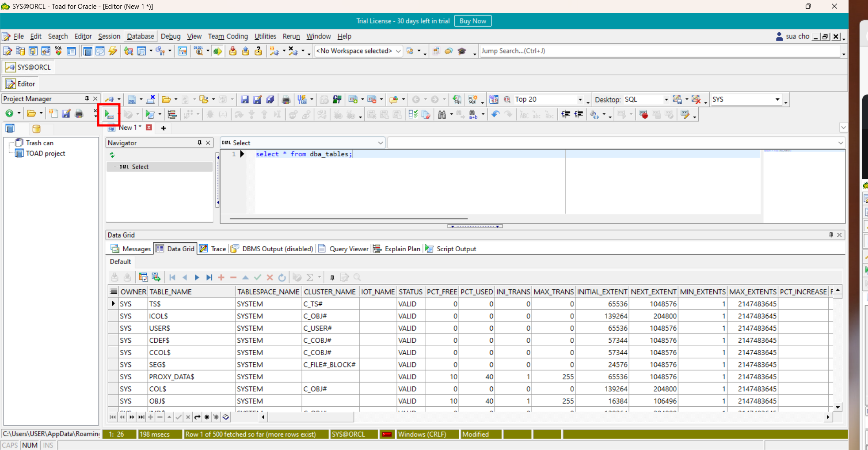The image size is (868, 450).
Task: Open the Explain Plan toolbar icon
Action: (172, 115)
